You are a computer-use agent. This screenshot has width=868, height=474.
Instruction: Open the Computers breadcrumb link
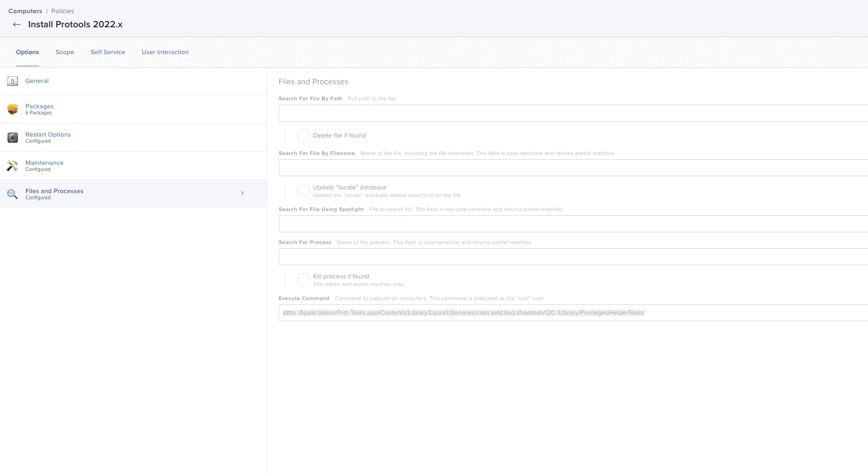25,11
